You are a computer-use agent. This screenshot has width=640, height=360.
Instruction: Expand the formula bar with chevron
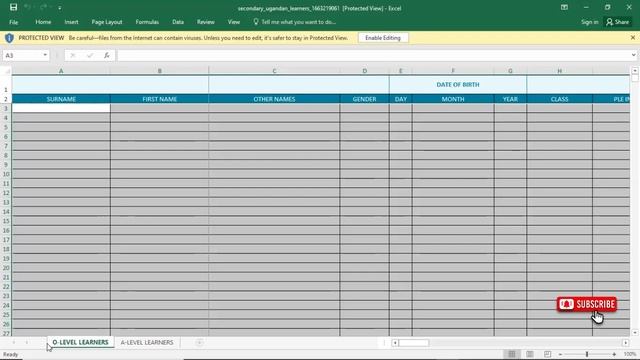(633, 55)
